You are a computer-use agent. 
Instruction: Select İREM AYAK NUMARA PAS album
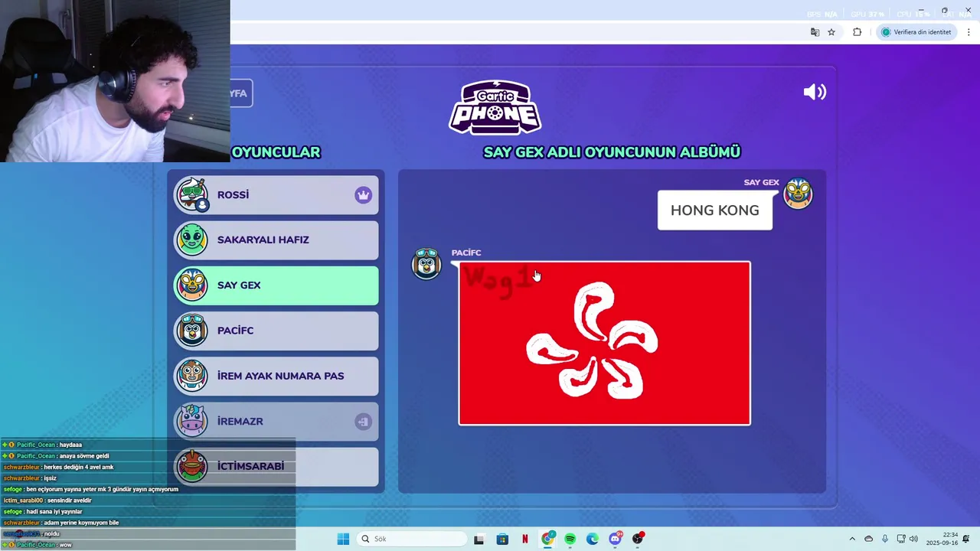coord(276,376)
